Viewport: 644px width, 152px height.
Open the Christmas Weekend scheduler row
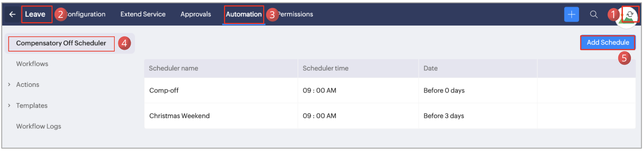179,116
